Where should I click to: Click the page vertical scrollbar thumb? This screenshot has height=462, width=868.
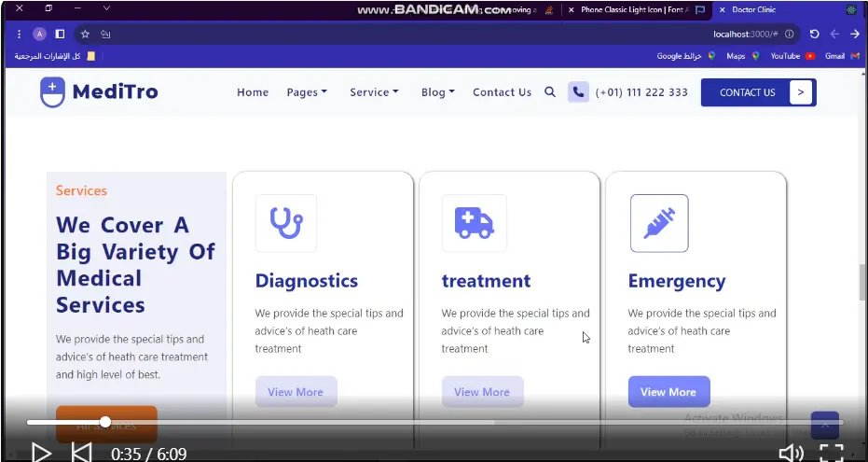(861, 283)
